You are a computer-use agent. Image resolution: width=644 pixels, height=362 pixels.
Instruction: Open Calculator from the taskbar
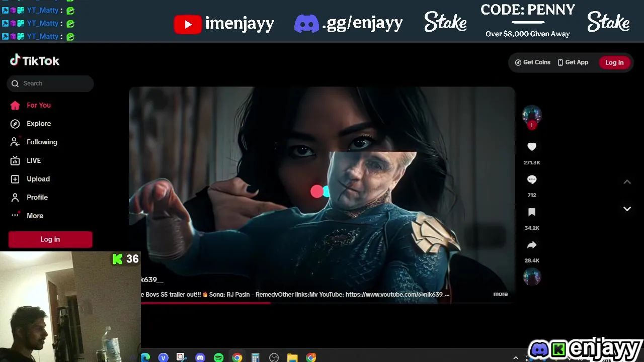pyautogui.click(x=256, y=357)
